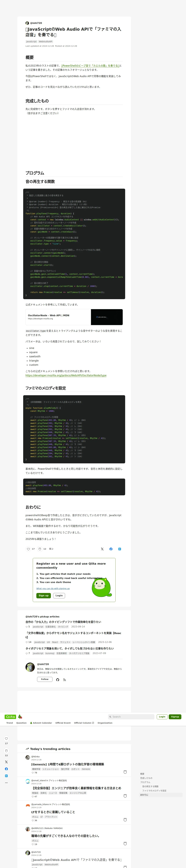Click the Qiita logo in header
186x868 pixels.
pos(10,717)
